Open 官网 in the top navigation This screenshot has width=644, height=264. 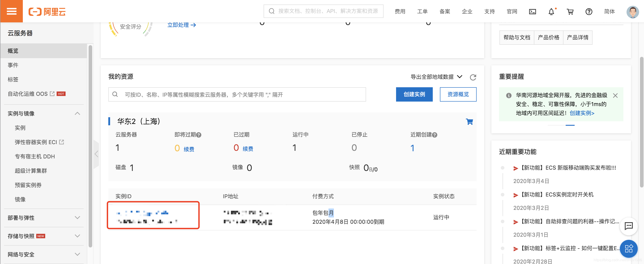(x=512, y=11)
